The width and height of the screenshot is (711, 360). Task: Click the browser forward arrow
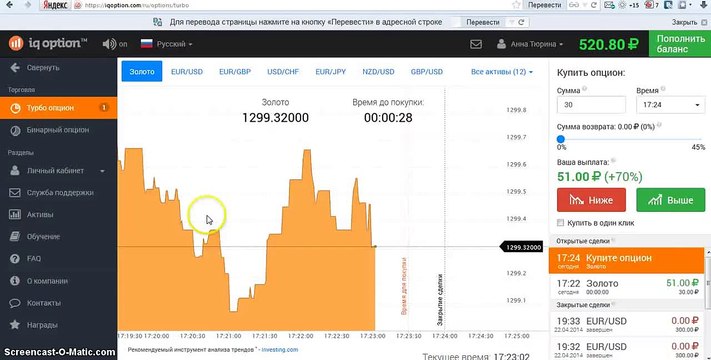click(28, 5)
